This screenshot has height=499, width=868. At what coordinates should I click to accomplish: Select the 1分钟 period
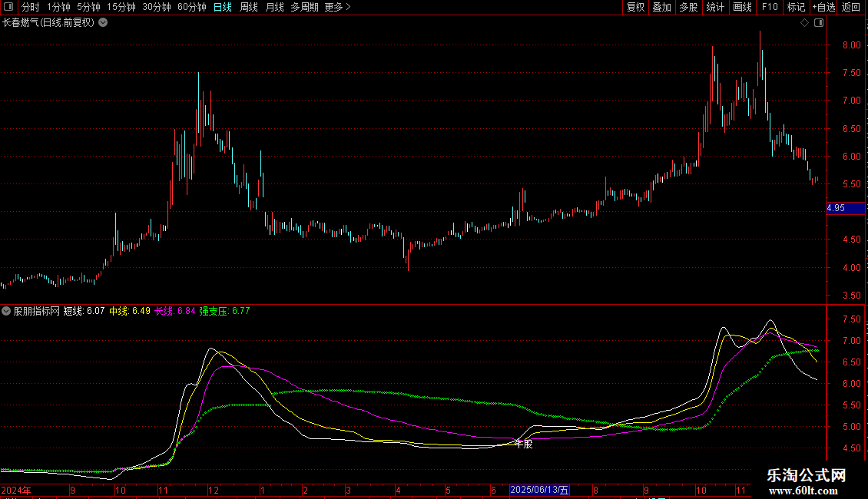pyautogui.click(x=58, y=7)
